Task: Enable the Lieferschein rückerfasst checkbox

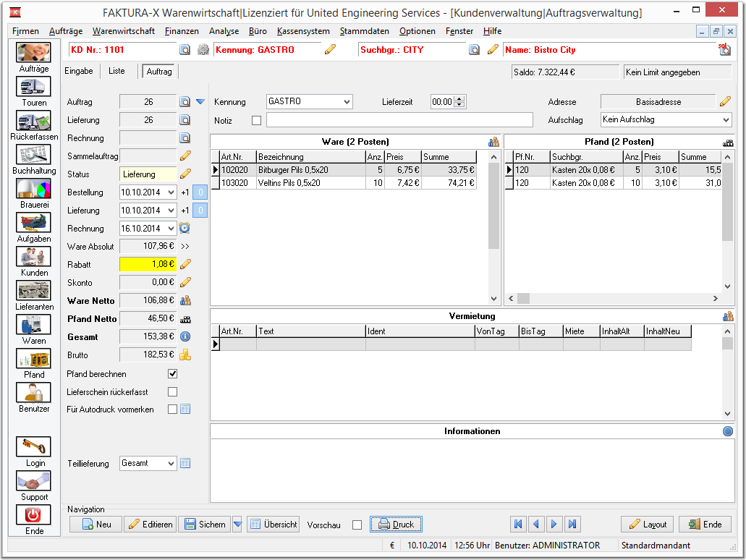Action: (173, 392)
